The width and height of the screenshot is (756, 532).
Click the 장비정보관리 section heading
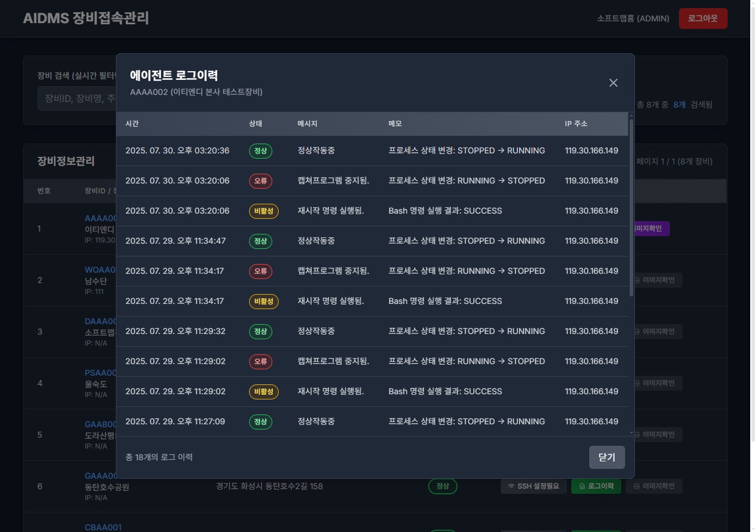[x=66, y=161]
